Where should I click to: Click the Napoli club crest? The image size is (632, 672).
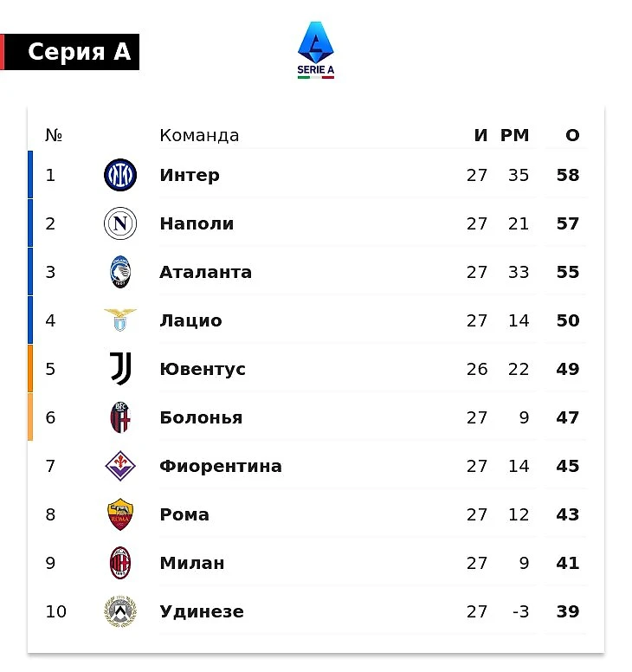click(120, 224)
